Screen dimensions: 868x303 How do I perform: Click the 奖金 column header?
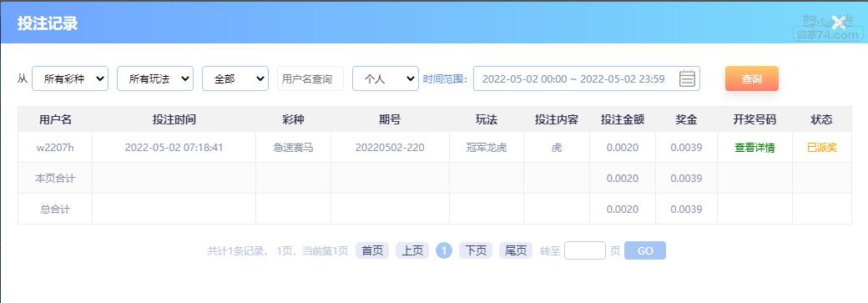686,119
